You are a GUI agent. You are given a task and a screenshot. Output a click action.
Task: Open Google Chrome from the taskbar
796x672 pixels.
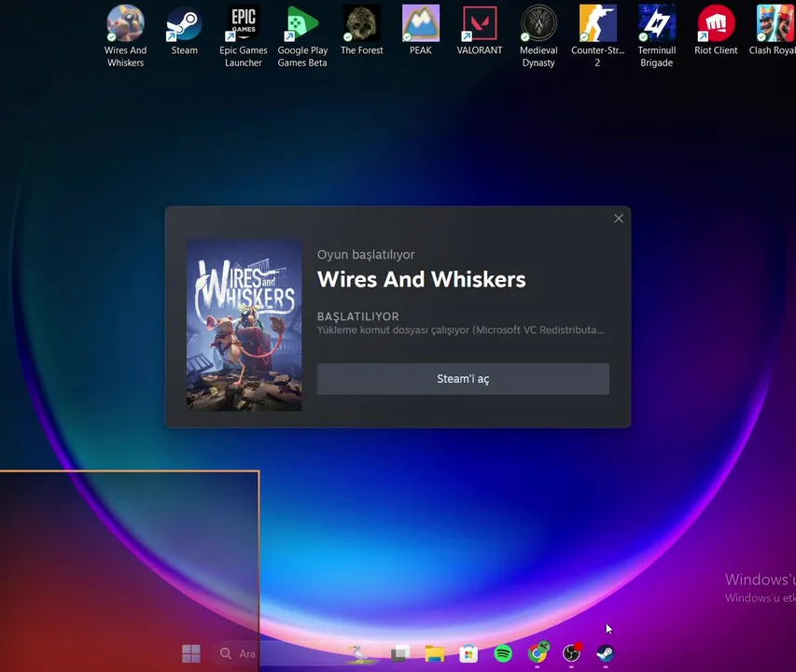tap(538, 653)
